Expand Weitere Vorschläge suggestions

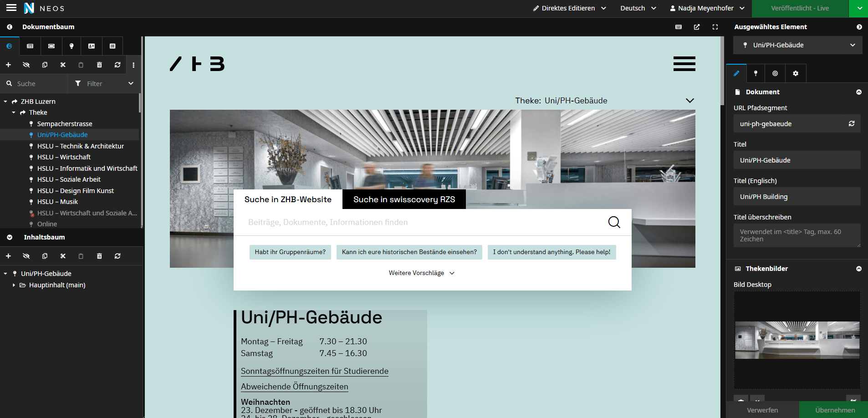(422, 273)
